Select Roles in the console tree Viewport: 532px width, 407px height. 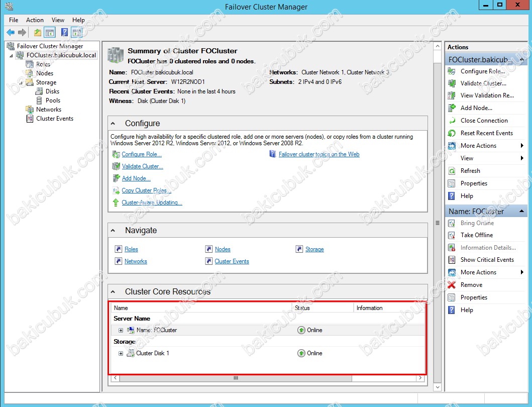coord(43,64)
